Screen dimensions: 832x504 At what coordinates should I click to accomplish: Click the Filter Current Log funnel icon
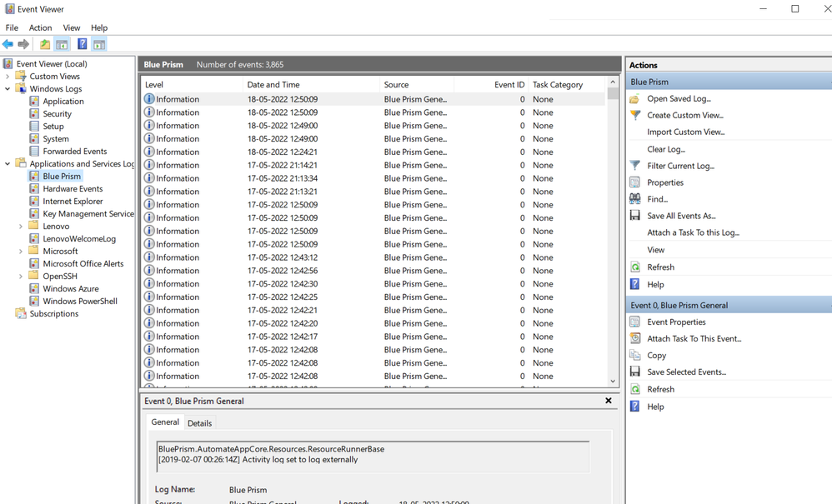click(635, 166)
